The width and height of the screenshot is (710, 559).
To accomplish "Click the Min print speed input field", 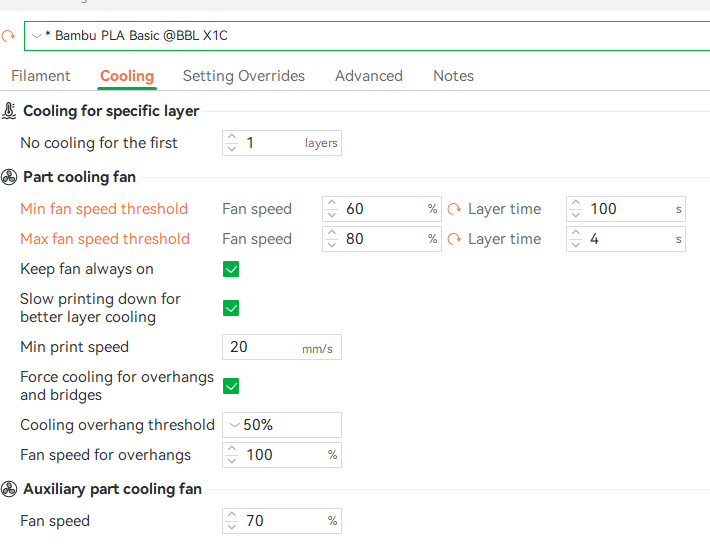I will tap(282, 347).
